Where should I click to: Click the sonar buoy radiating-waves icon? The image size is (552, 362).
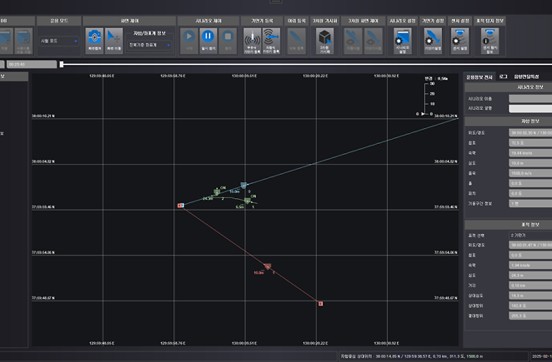[x=252, y=41]
